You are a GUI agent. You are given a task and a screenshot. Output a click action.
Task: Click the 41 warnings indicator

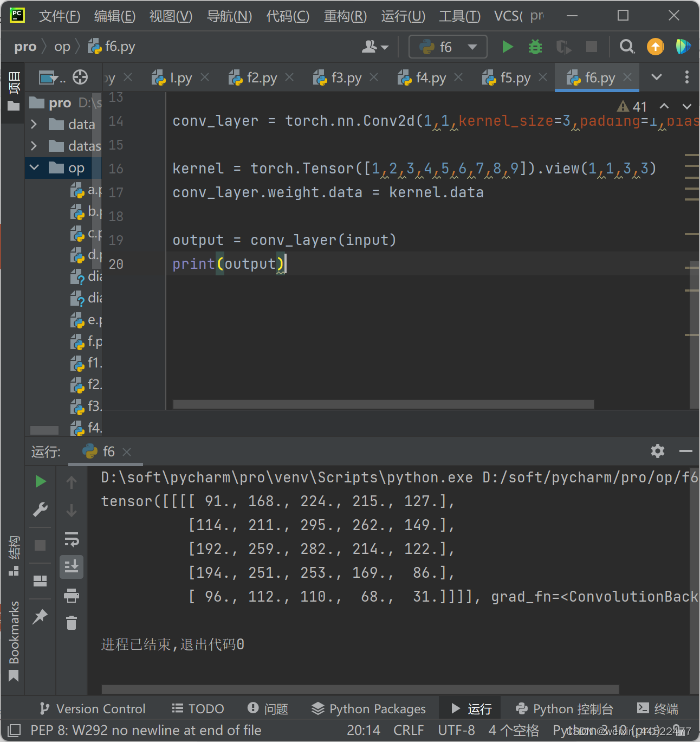point(632,107)
